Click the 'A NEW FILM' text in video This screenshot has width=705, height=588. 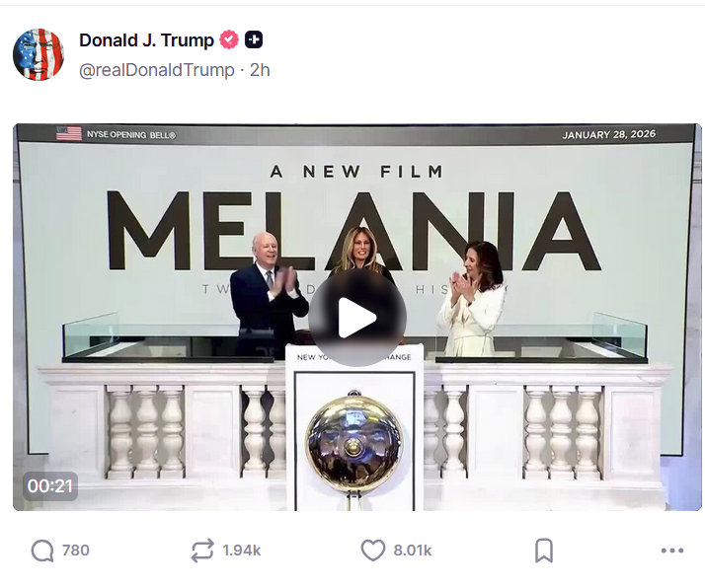coord(357,172)
